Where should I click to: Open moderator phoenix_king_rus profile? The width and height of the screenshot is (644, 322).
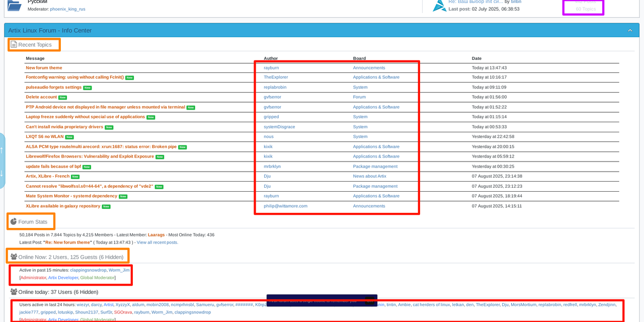(67, 9)
